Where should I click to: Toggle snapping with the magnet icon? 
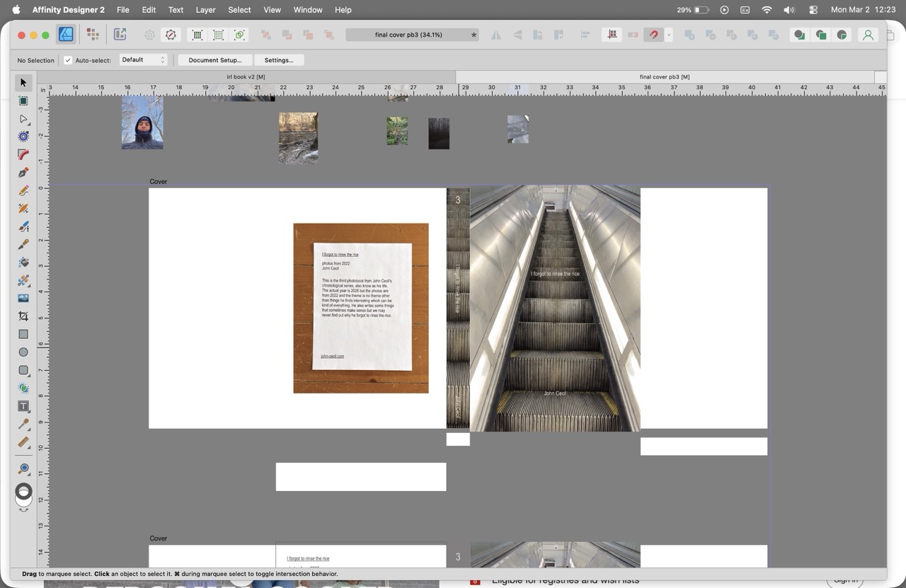[653, 35]
